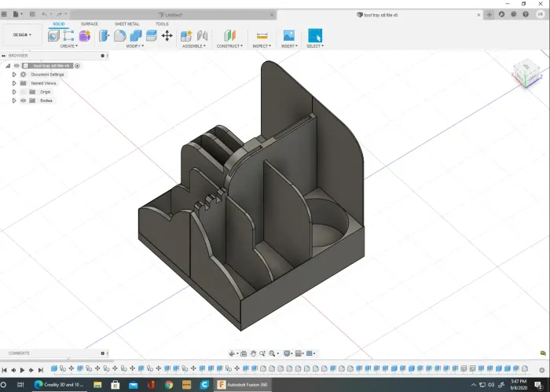Jump timeline to the beginning
550x392 pixels.
(x=4, y=370)
